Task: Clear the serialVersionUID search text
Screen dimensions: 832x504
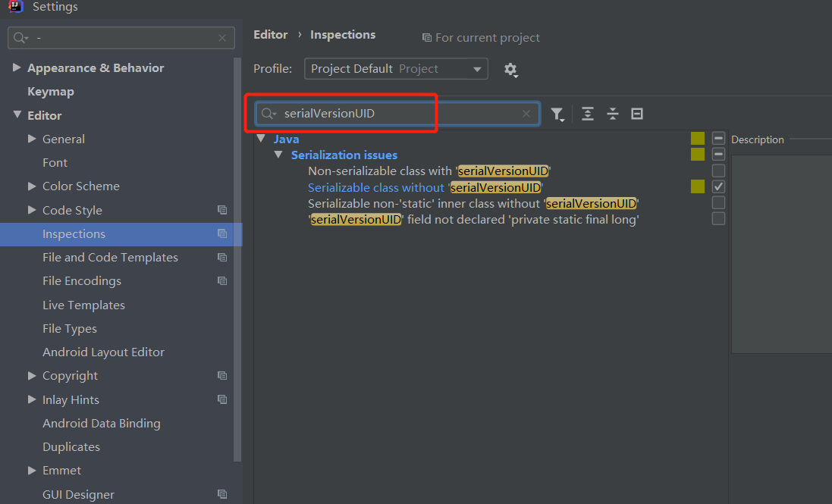Action: click(x=526, y=114)
